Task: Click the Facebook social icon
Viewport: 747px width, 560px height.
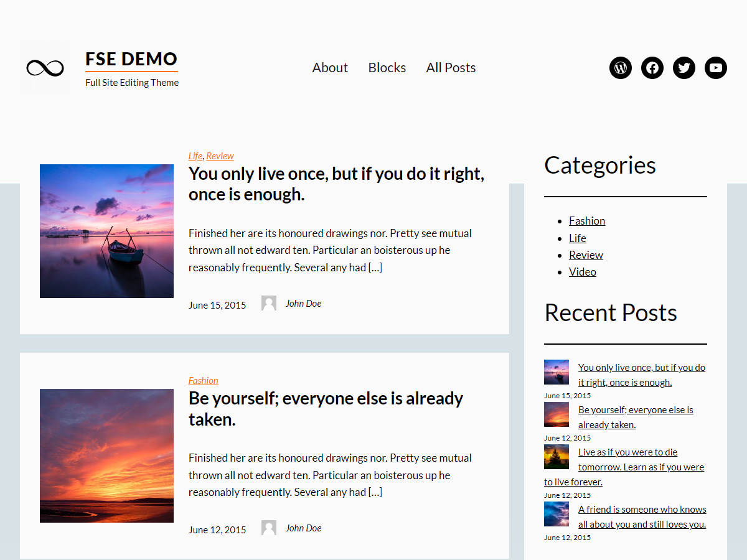Action: (652, 68)
